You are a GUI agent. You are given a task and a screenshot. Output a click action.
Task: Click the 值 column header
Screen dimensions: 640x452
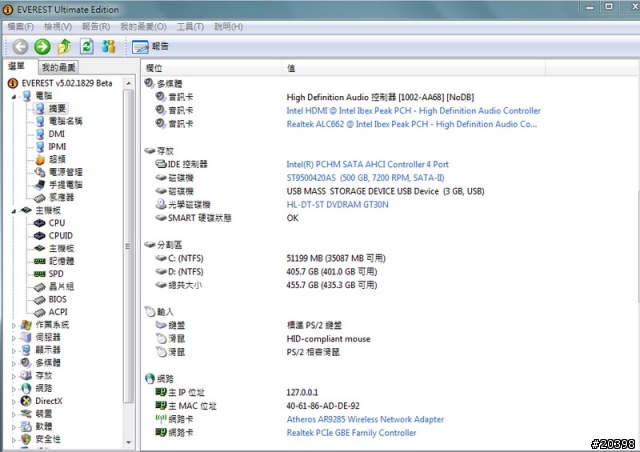click(413, 68)
